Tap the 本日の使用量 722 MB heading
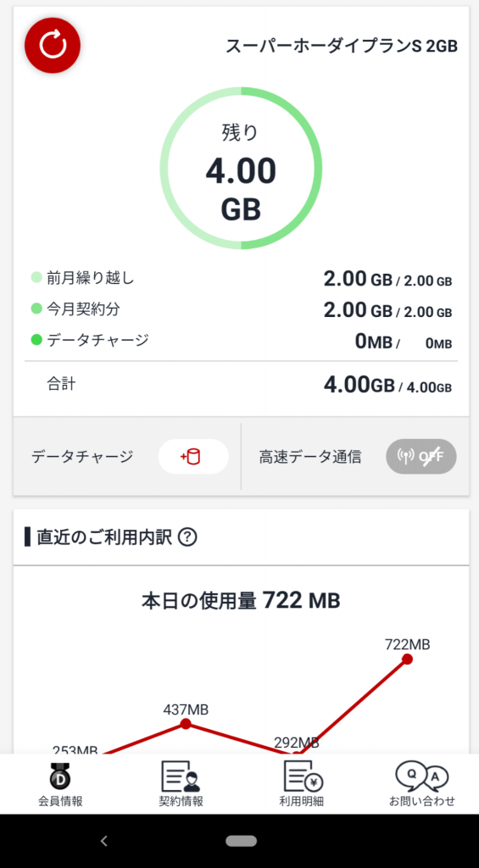This screenshot has width=479, height=868. pyautogui.click(x=241, y=600)
